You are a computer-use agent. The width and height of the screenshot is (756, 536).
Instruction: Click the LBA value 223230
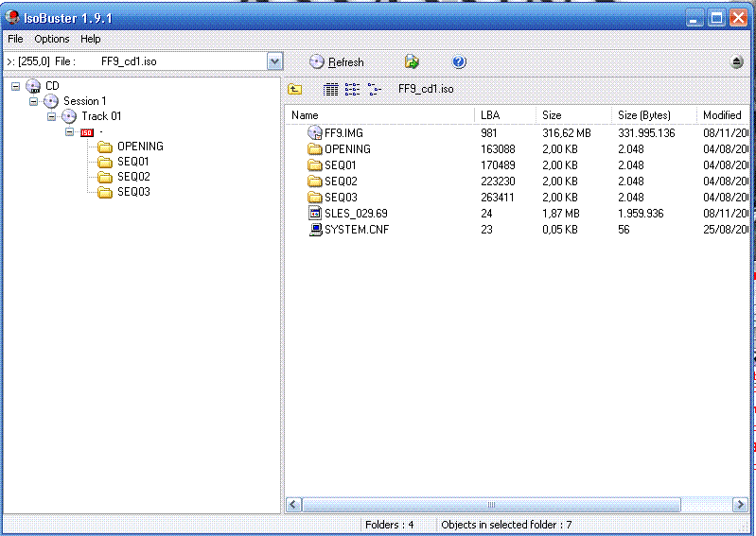(x=498, y=182)
